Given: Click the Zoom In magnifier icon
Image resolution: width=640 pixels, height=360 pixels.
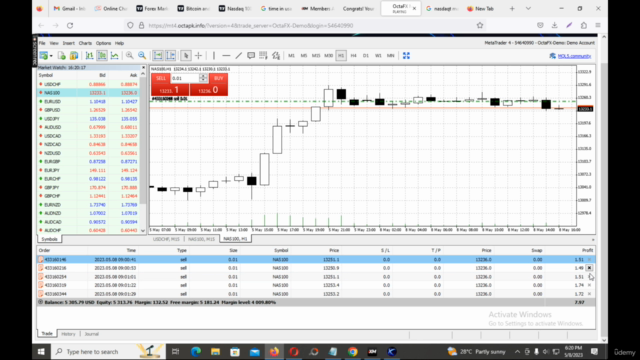Looking at the screenshot, I should click(x=129, y=56).
